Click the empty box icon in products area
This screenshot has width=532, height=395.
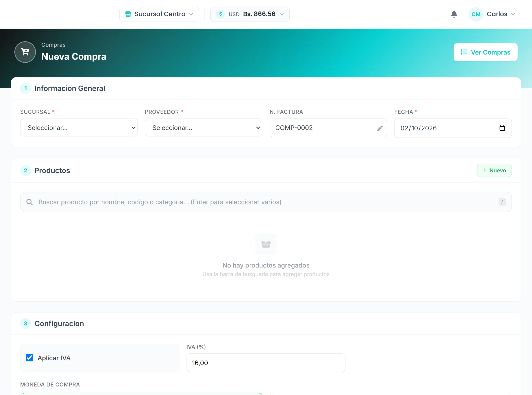[x=266, y=245]
